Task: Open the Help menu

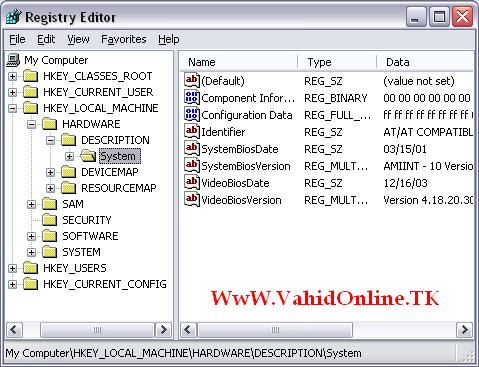Action: [169, 39]
